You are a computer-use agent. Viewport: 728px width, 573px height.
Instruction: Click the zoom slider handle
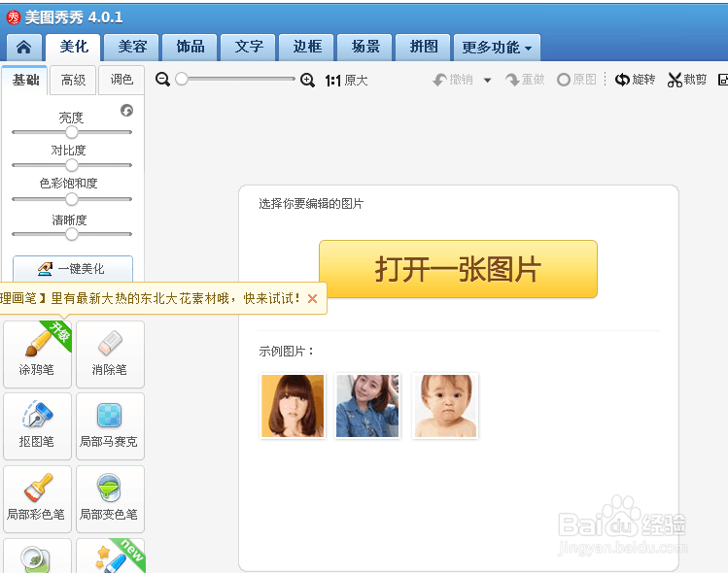182,79
